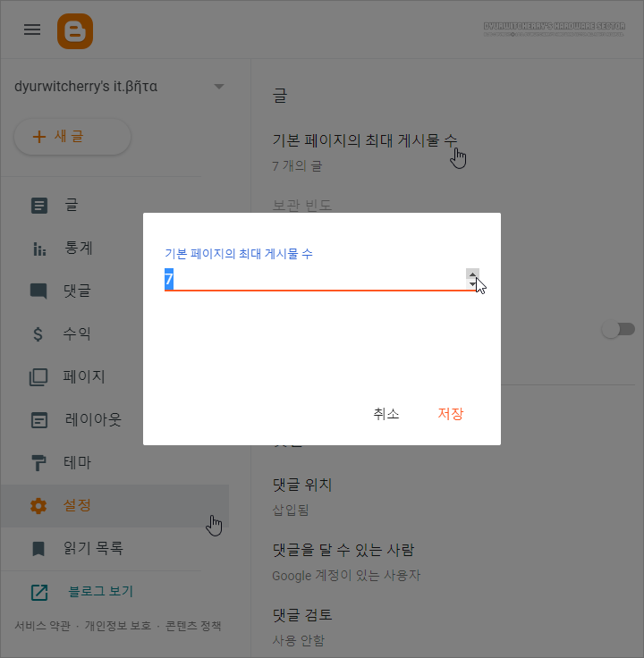Open the 설정 settings menu item
Image resolution: width=644 pixels, height=658 pixels.
point(115,506)
